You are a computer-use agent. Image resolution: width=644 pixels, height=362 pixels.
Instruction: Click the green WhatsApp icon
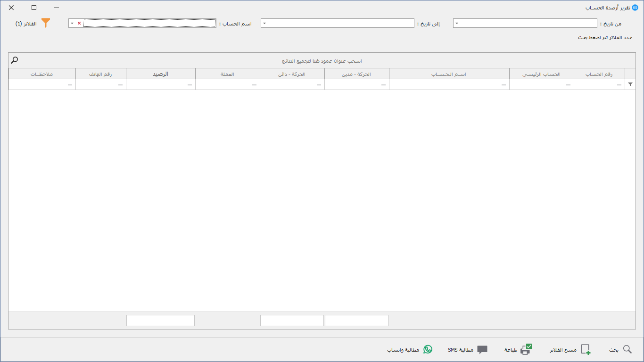(x=428, y=349)
